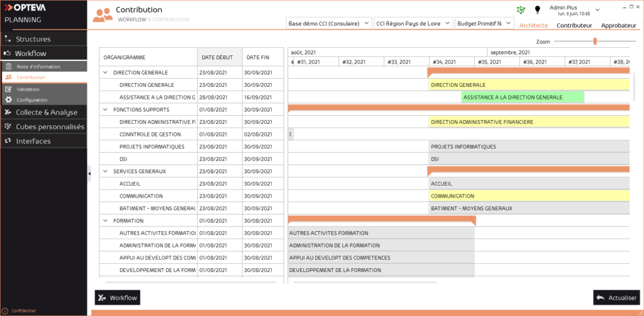The height and width of the screenshot is (316, 644).
Task: Click the Zoom slider handle
Action: click(x=595, y=41)
